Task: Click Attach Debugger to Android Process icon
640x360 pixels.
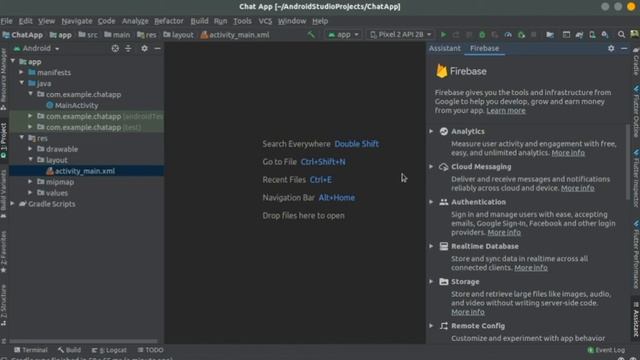Action: point(521,35)
